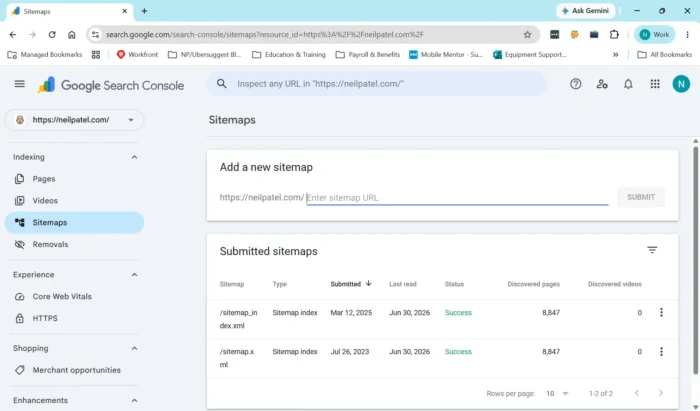Collapse the Shopping section
The height and width of the screenshot is (411, 700).
(134, 348)
